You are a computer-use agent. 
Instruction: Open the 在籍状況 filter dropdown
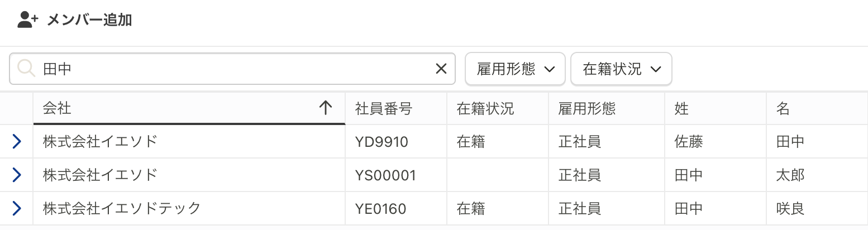pyautogui.click(x=621, y=69)
